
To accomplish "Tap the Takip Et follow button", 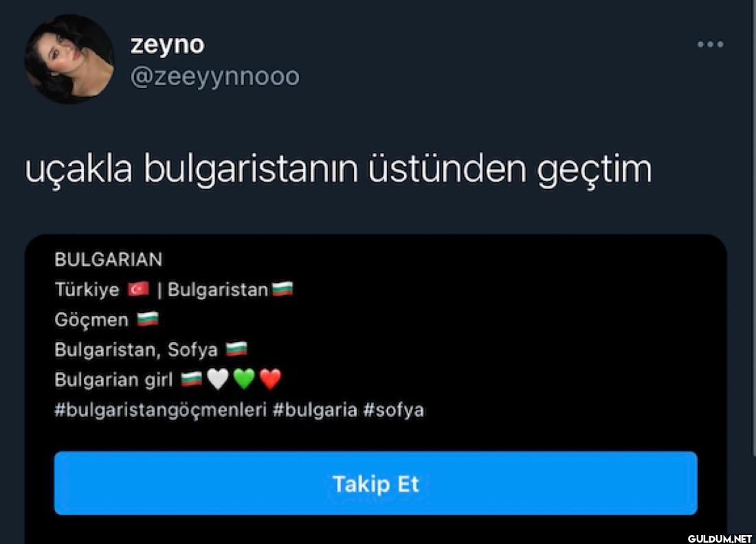I will coord(375,484).
